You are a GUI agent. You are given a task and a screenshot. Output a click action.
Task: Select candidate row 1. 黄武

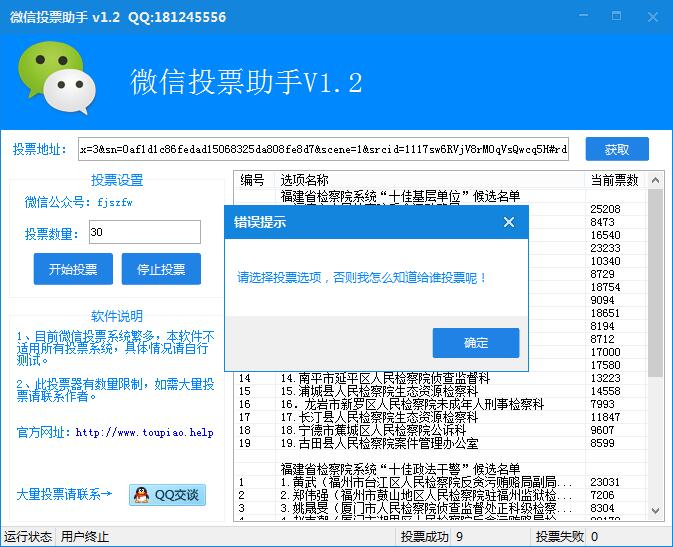440,482
